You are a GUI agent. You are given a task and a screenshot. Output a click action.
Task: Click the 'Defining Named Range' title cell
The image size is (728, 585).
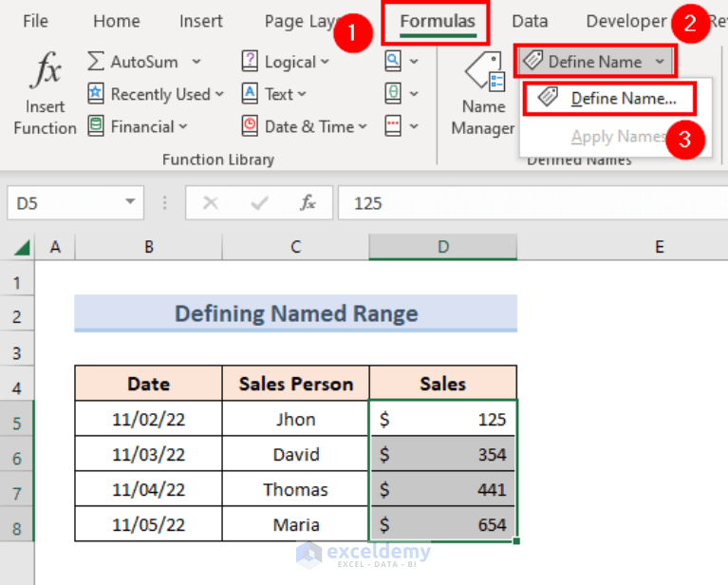tap(296, 313)
